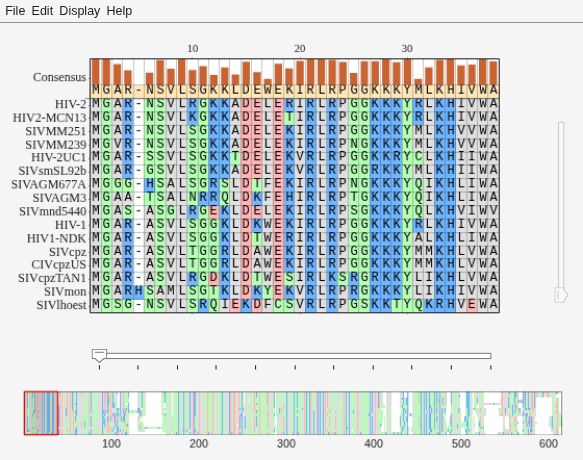This screenshot has height=460, width=583.
Task: Click the vertical zoom slider handle
Action: (x=561, y=295)
